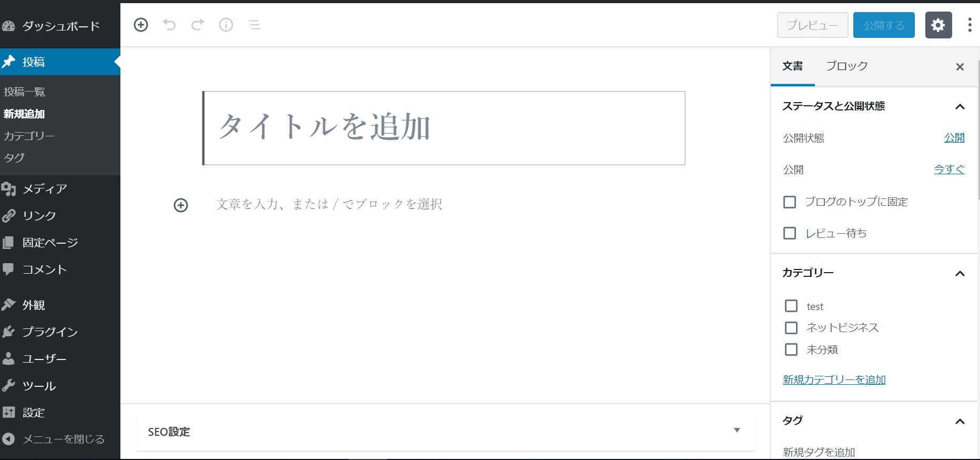Open the block navigation list icon
Image resolution: width=980 pixels, height=460 pixels.
tap(254, 25)
